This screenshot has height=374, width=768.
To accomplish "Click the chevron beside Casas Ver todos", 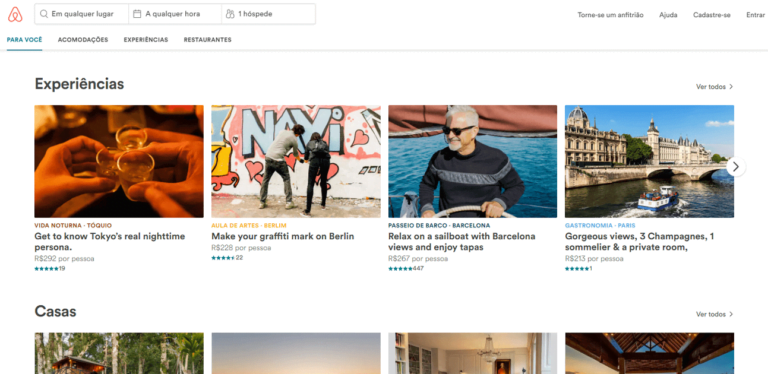I will tap(731, 314).
